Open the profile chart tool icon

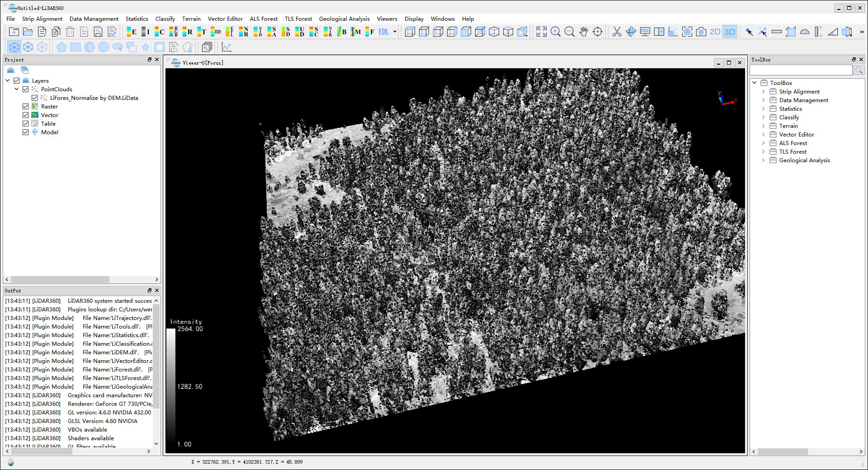coord(226,47)
